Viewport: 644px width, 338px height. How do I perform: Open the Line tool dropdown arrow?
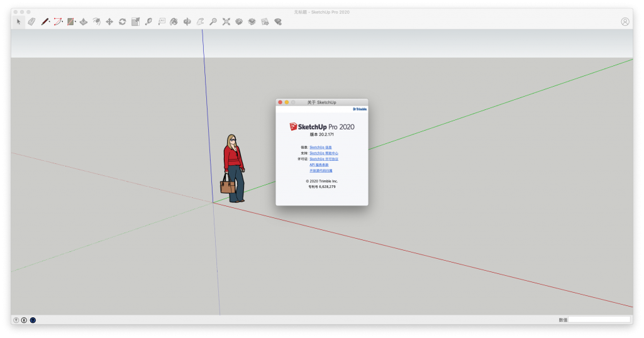(x=50, y=22)
